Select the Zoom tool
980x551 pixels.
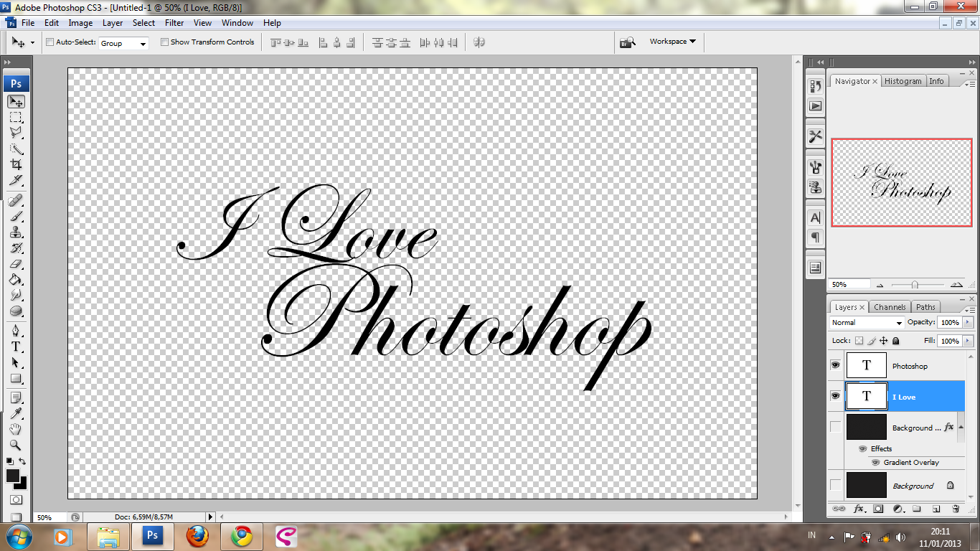tap(16, 445)
